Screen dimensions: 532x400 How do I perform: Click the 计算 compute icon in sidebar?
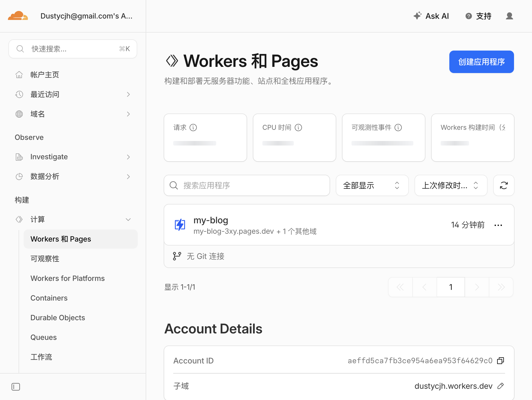(19, 219)
